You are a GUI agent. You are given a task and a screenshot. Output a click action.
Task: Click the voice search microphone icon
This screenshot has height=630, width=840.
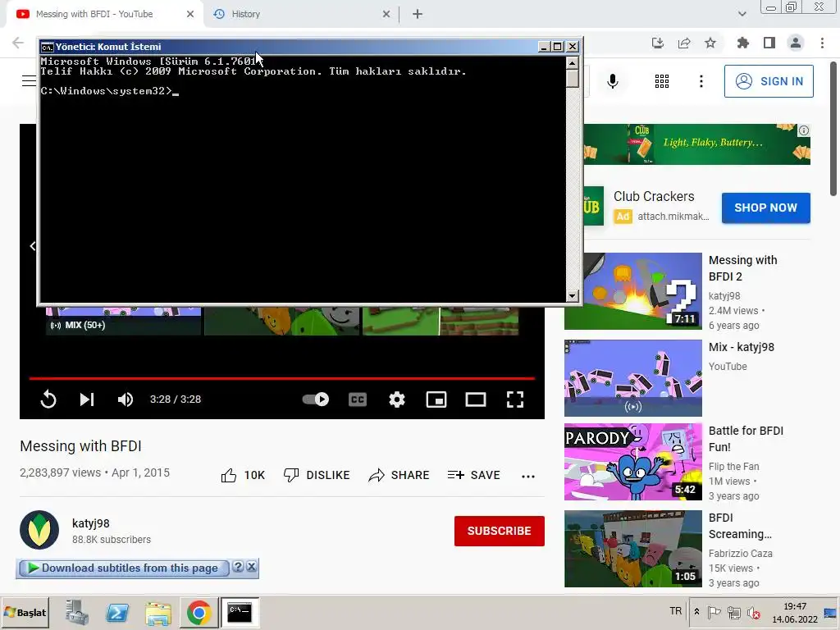point(612,81)
